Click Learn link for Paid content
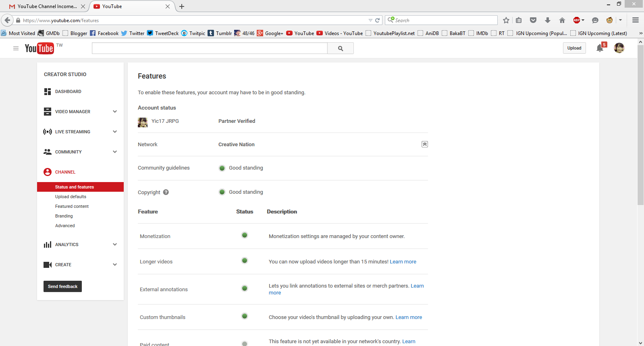The width and height of the screenshot is (644, 346). [409, 342]
